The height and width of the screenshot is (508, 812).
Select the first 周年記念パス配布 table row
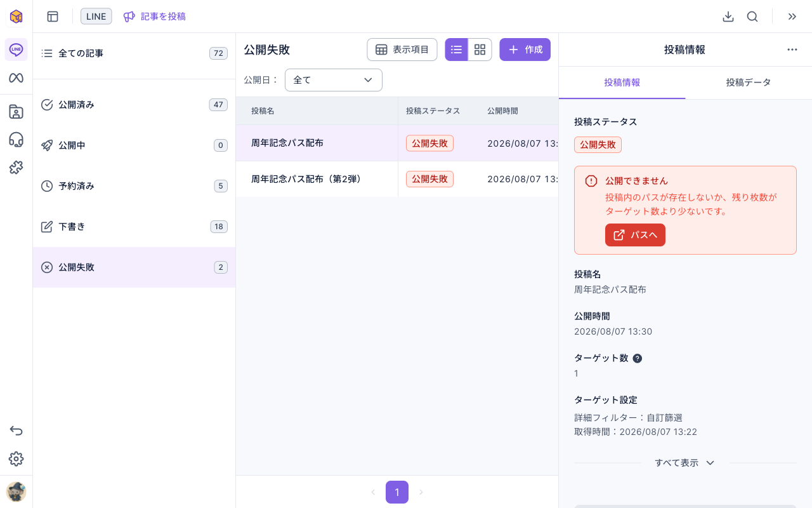(397, 144)
